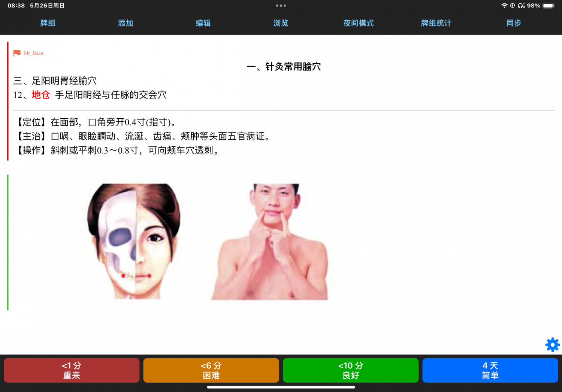Viewport: 562px width, 392px height.
Task: Select the red 地仓 acupoint name
Action: [41, 95]
